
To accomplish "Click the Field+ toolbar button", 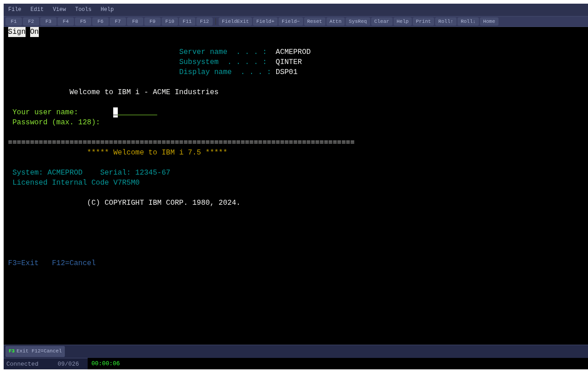I will pos(265,21).
